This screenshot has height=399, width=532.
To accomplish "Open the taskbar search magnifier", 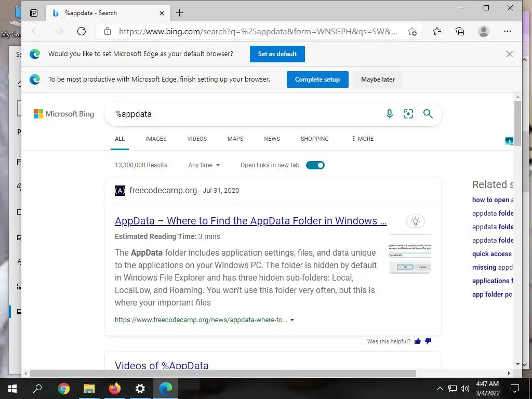I will point(37,388).
